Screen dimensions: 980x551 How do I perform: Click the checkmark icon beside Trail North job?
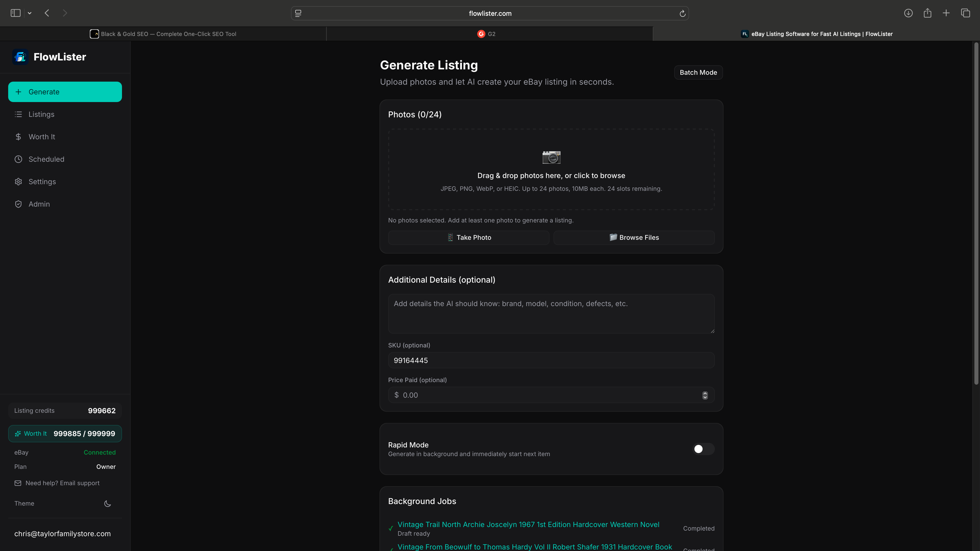[x=391, y=529]
